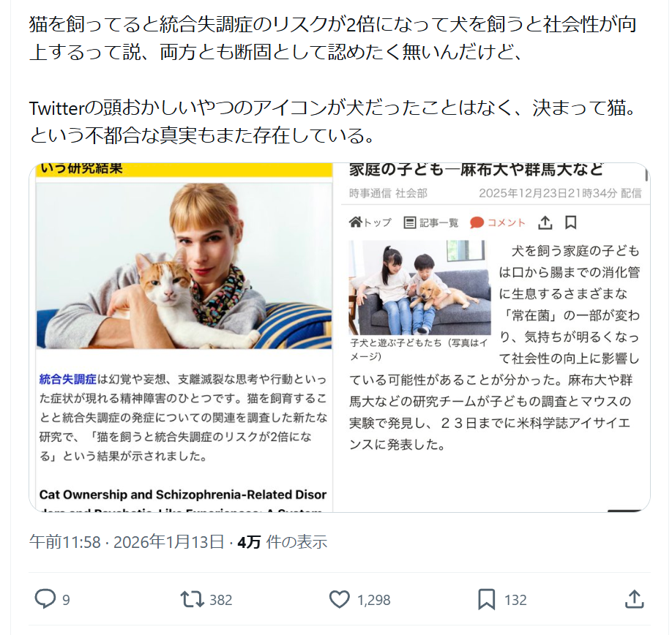Click the 382 retweet count
The image size is (672, 635).
tap(221, 600)
